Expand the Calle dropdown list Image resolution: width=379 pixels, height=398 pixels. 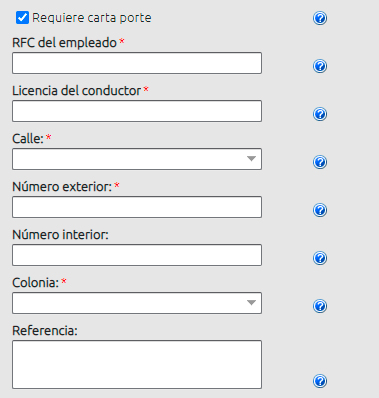(x=137, y=159)
